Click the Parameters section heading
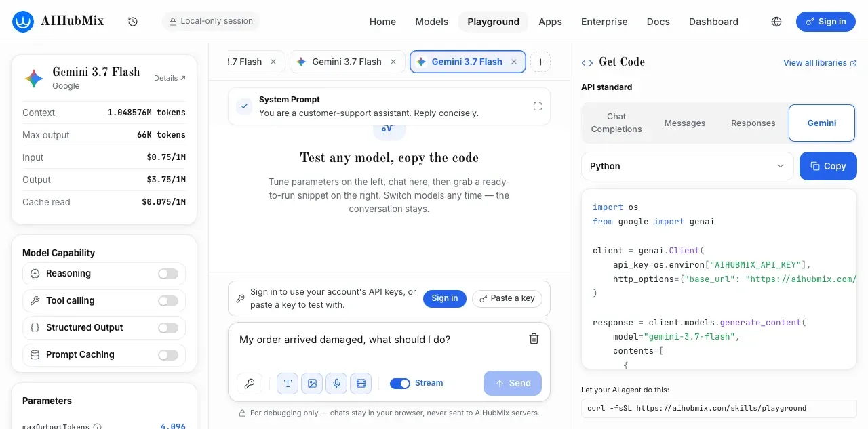The width and height of the screenshot is (868, 429). (x=47, y=401)
